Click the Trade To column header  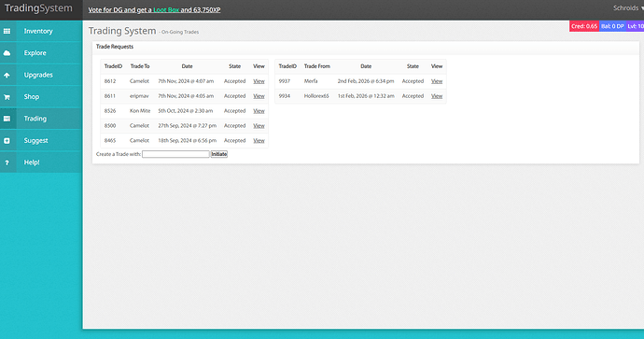[140, 66]
